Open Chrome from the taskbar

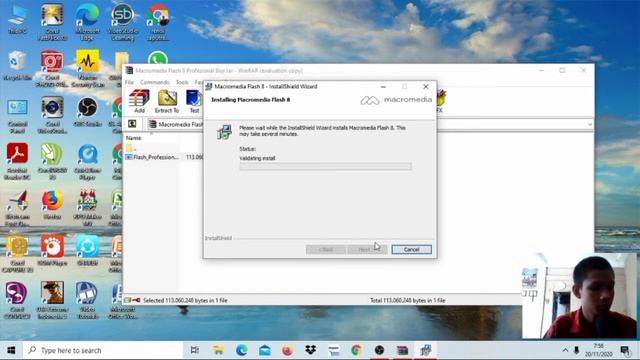(x=356, y=350)
